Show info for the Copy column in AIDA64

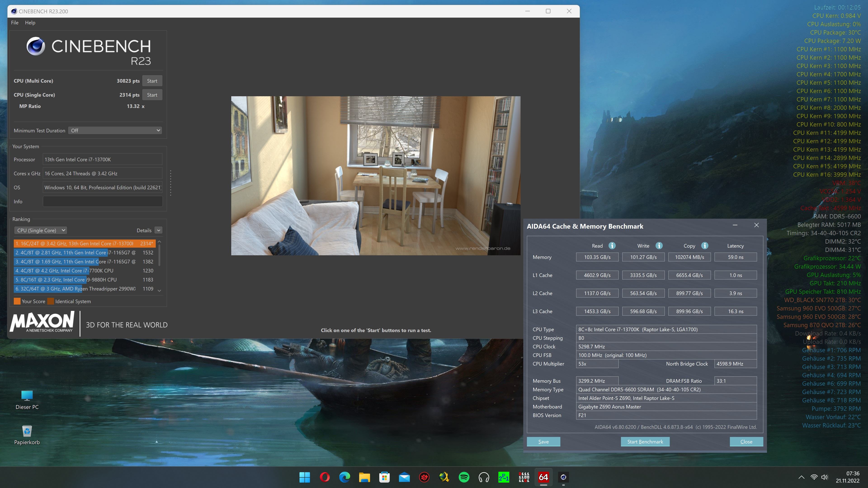pos(705,246)
